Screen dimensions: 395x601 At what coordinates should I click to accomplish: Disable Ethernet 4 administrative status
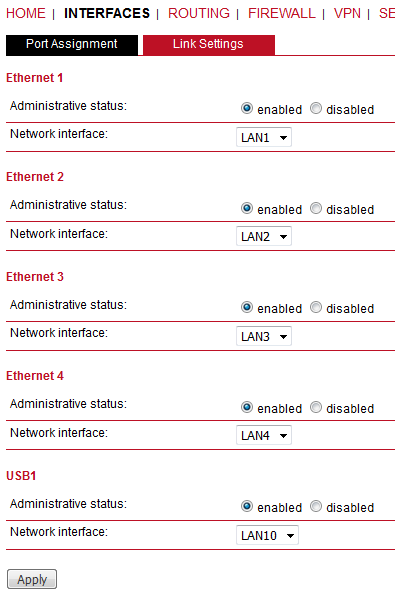pos(316,407)
